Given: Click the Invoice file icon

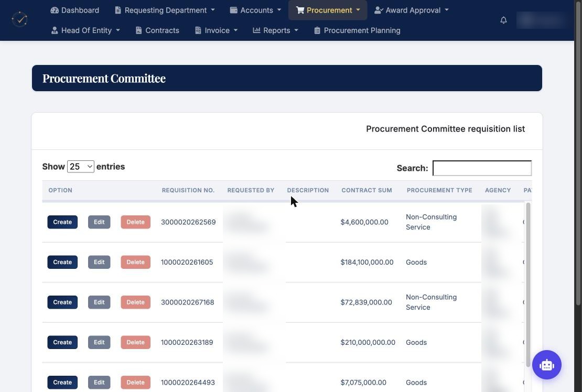Looking at the screenshot, I should coord(198,30).
